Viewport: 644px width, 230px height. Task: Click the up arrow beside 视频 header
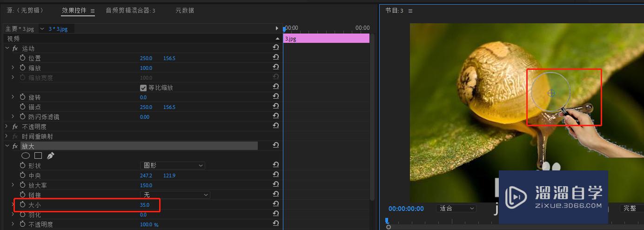[x=277, y=39]
